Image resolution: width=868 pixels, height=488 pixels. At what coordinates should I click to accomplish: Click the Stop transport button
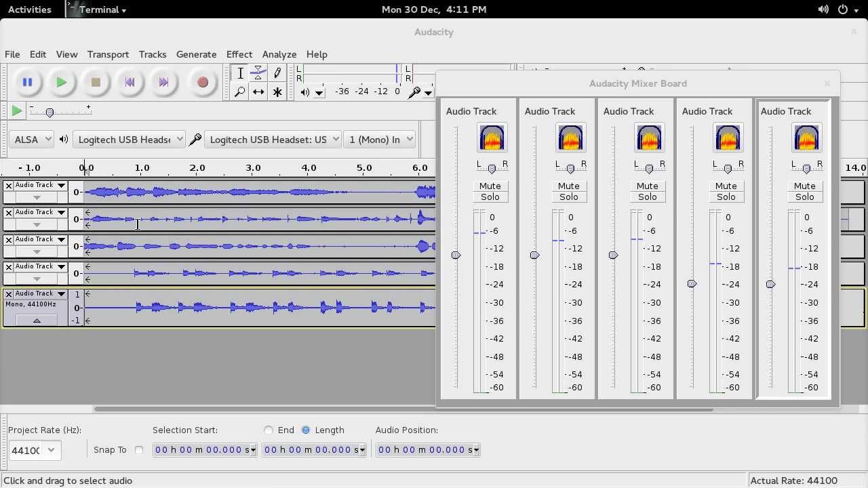(x=96, y=82)
